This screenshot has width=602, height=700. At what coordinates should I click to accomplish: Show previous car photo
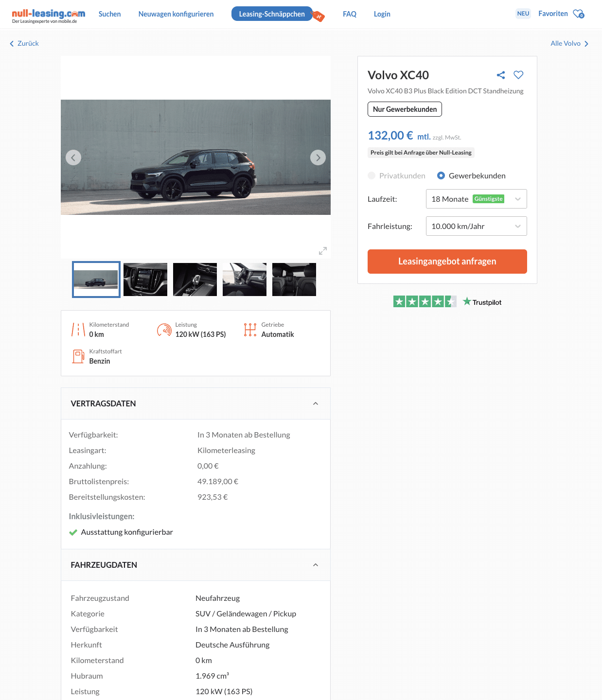click(x=73, y=157)
